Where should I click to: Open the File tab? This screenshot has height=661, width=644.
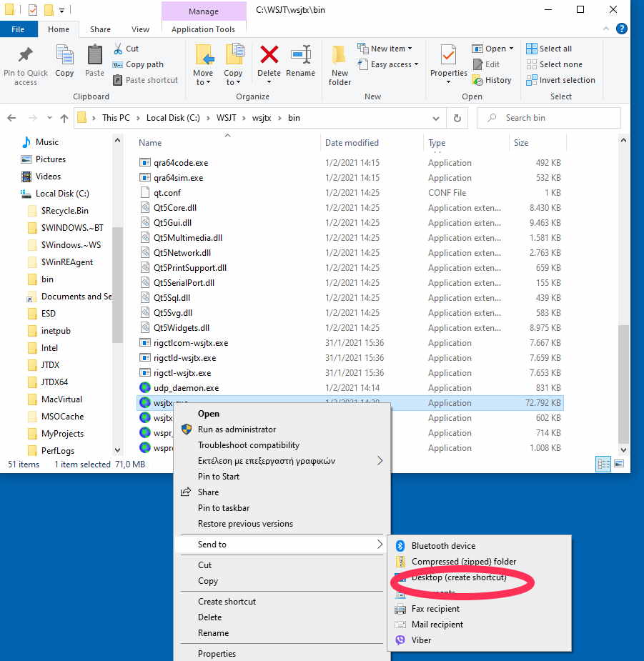pyautogui.click(x=18, y=29)
